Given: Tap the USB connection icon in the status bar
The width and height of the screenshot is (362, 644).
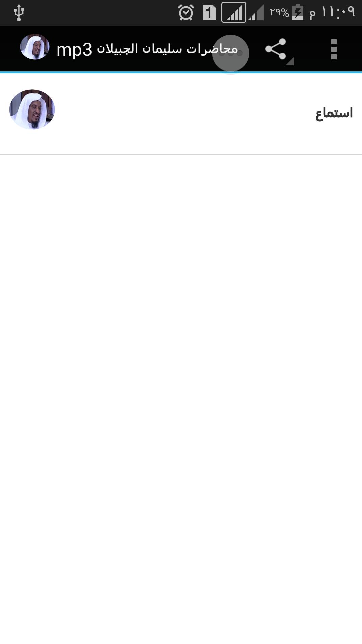Looking at the screenshot, I should tap(19, 13).
